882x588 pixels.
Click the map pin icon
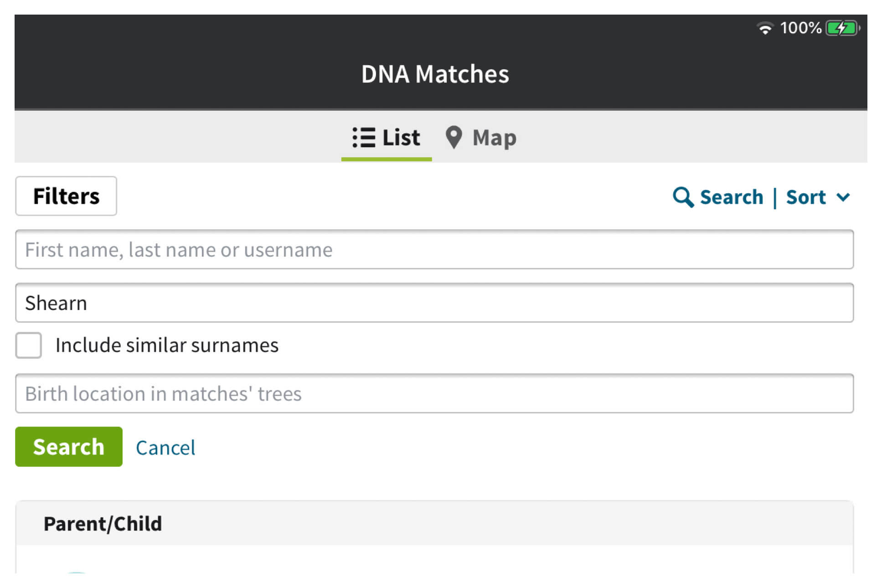pyautogui.click(x=454, y=137)
